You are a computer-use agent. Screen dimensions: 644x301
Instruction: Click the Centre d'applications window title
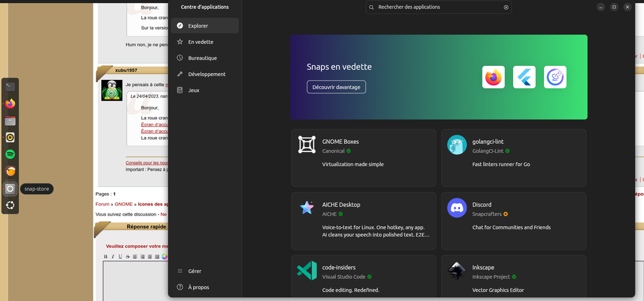[204, 7]
